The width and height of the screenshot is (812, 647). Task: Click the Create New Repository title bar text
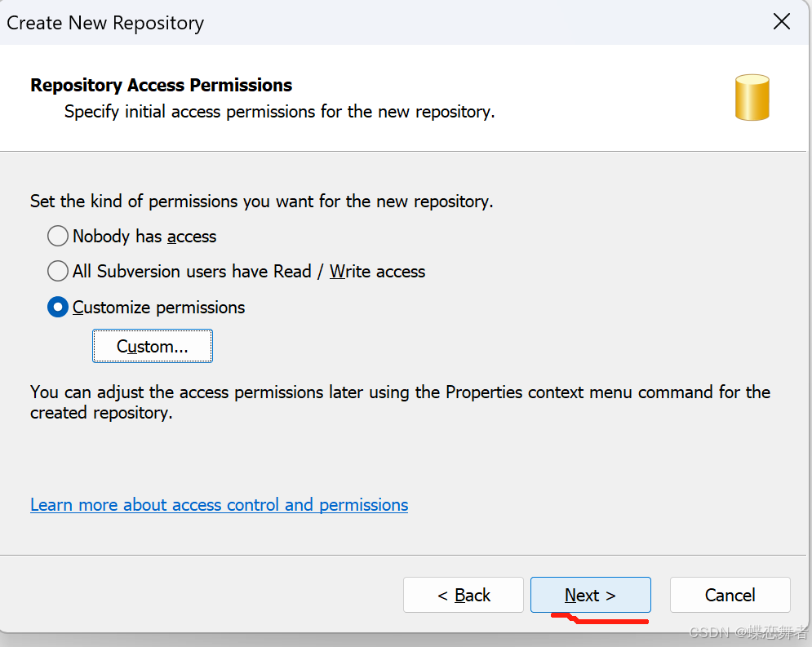[x=105, y=23]
